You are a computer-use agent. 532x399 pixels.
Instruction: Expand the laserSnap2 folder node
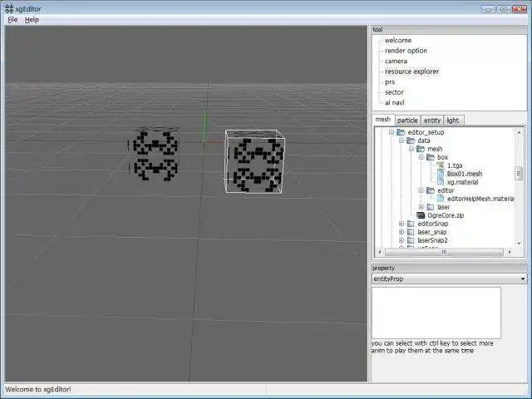coord(401,240)
